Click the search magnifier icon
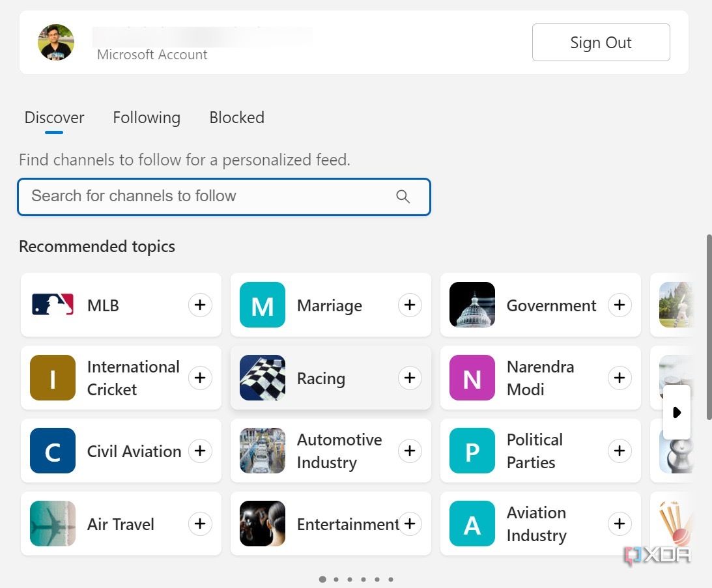Viewport: 712px width, 588px height. (x=403, y=197)
